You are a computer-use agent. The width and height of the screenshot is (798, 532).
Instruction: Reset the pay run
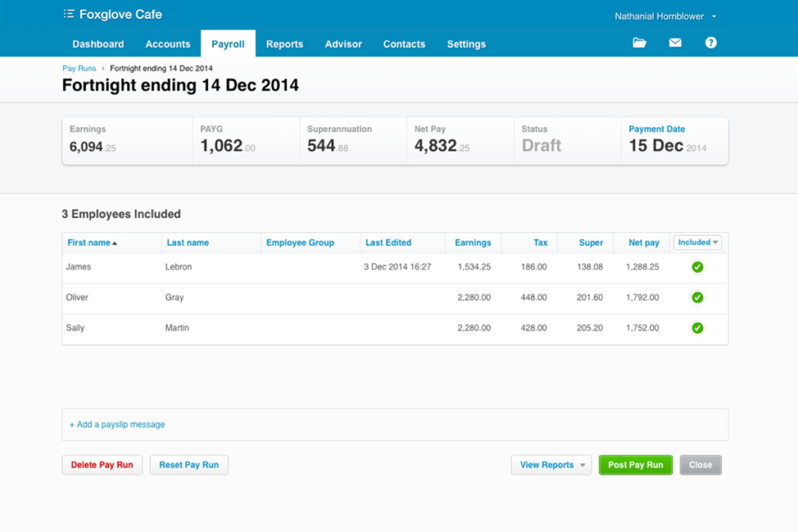coord(189,464)
